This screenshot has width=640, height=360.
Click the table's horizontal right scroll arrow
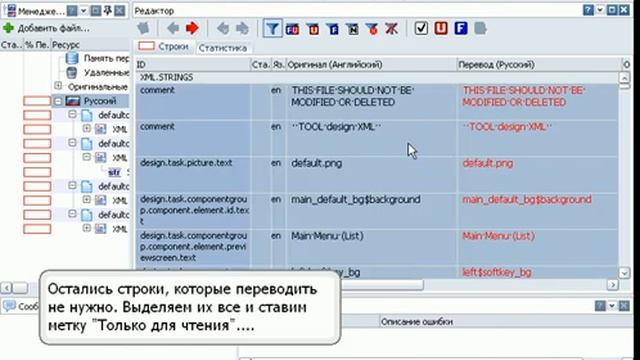coord(612,284)
